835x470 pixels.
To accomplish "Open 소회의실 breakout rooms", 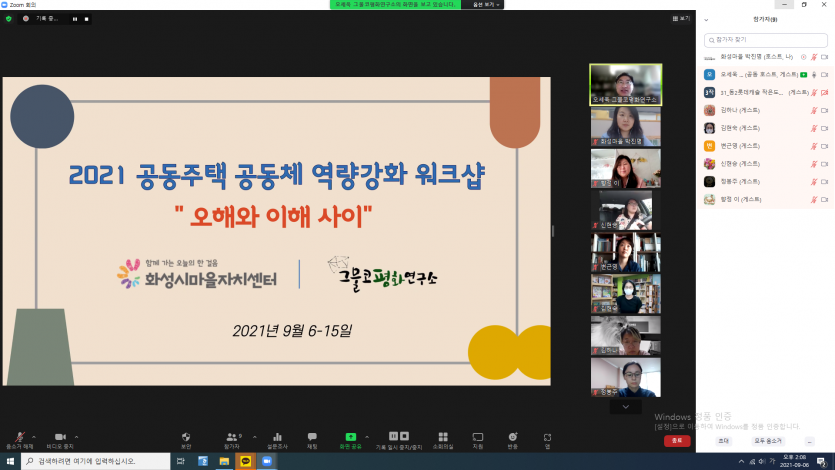I will point(443,440).
